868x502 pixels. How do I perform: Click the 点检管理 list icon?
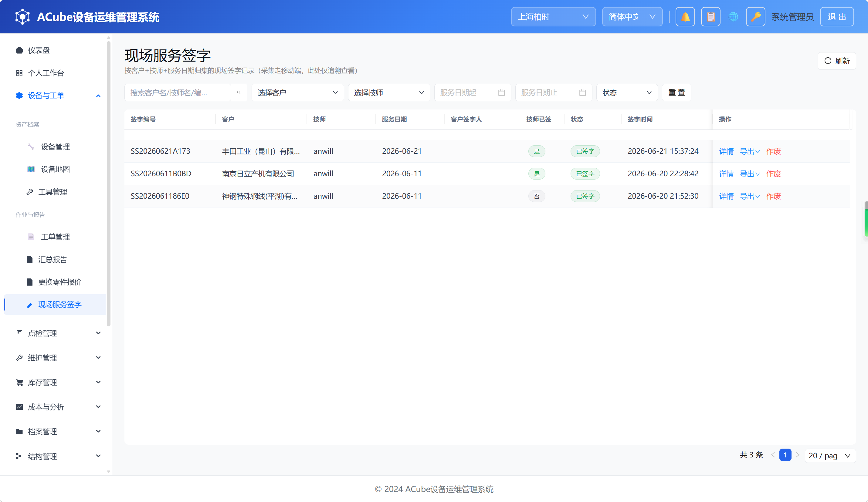pyautogui.click(x=19, y=333)
